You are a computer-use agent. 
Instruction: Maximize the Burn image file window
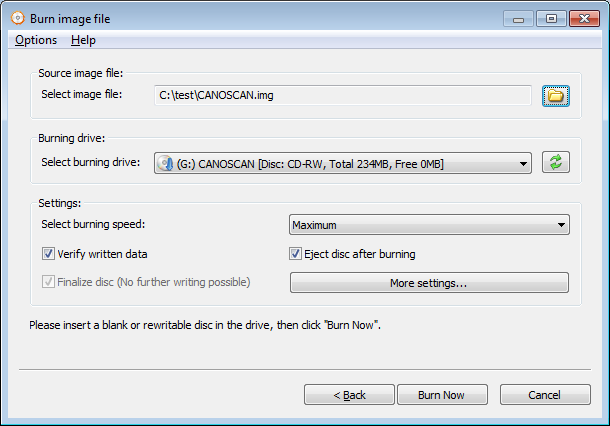[551, 19]
